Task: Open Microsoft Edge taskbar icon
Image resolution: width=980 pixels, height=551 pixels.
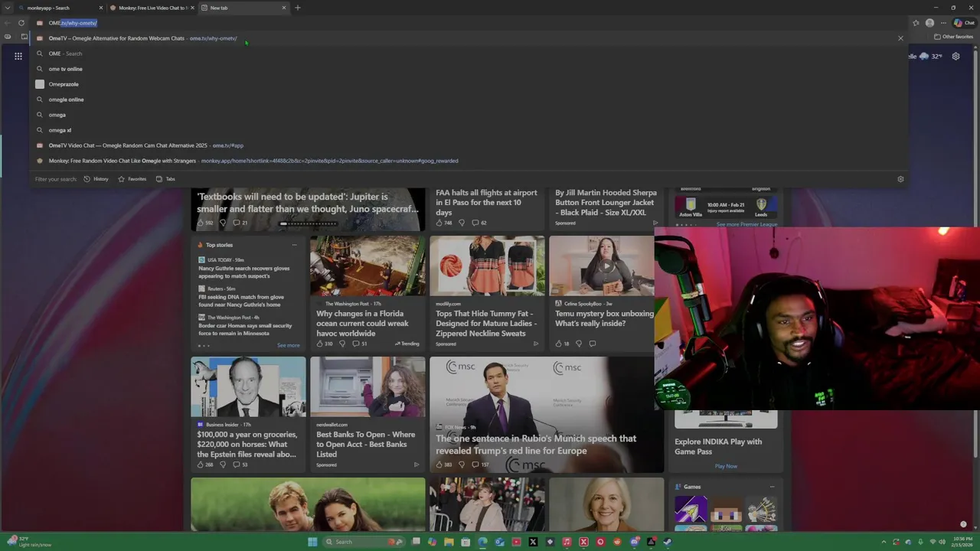Action: coord(482,542)
